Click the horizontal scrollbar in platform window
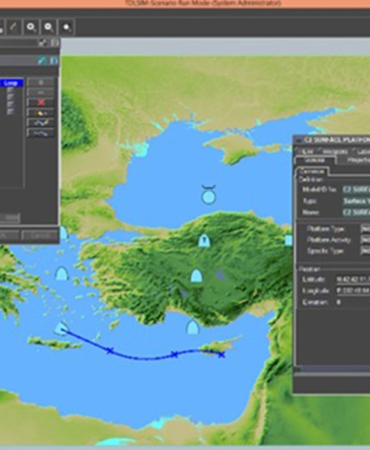The image size is (370, 450). 332,369
